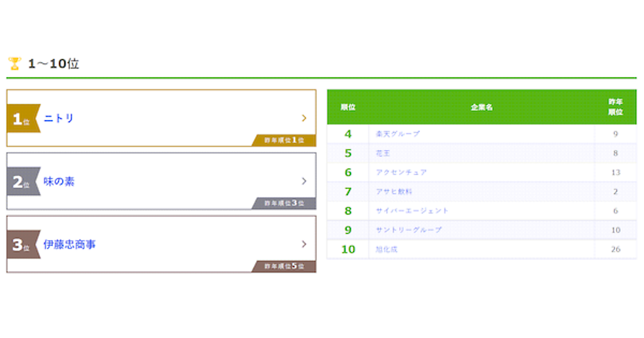Viewport: 644px width, 338px height.
Task: Click the trophy icon beside 1〜10位
Action: tap(14, 64)
